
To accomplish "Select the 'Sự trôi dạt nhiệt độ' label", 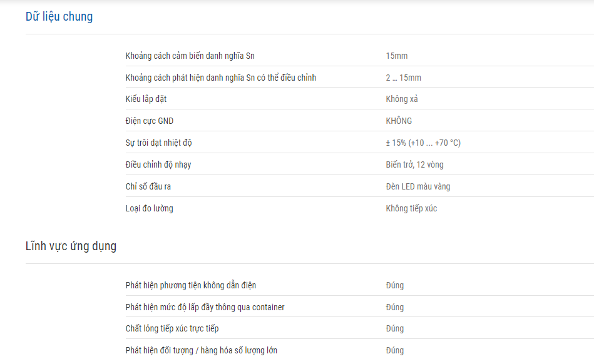I will (x=158, y=143).
